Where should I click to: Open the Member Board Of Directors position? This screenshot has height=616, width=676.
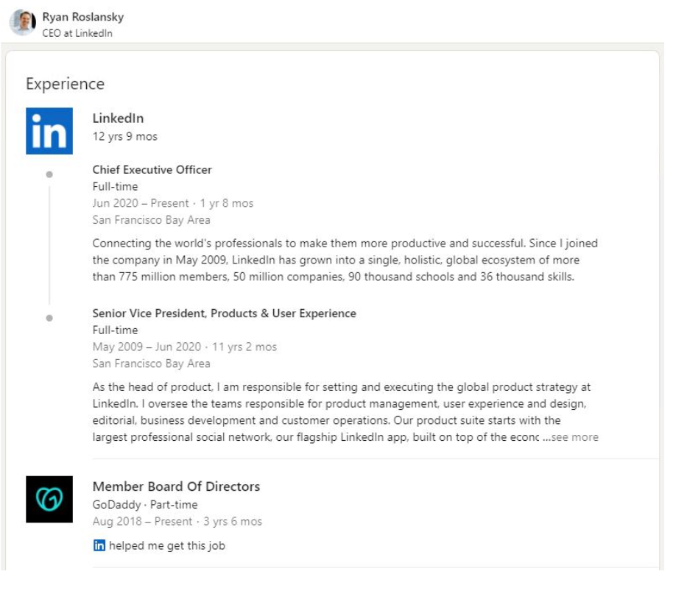[x=176, y=486]
